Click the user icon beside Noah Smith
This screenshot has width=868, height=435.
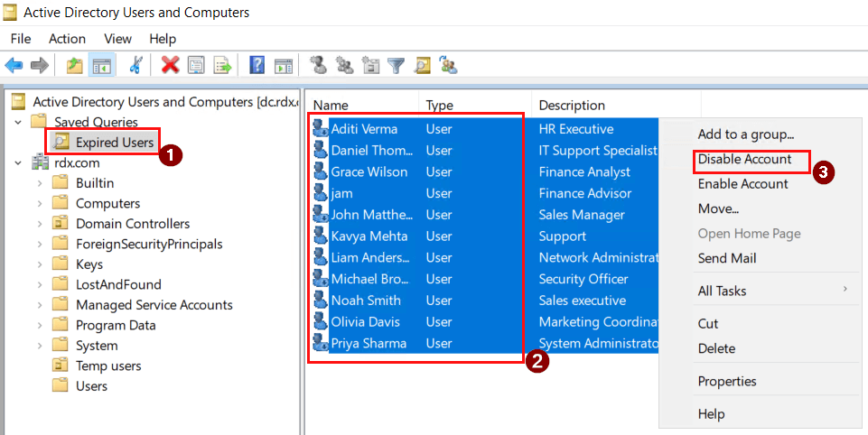coord(321,301)
